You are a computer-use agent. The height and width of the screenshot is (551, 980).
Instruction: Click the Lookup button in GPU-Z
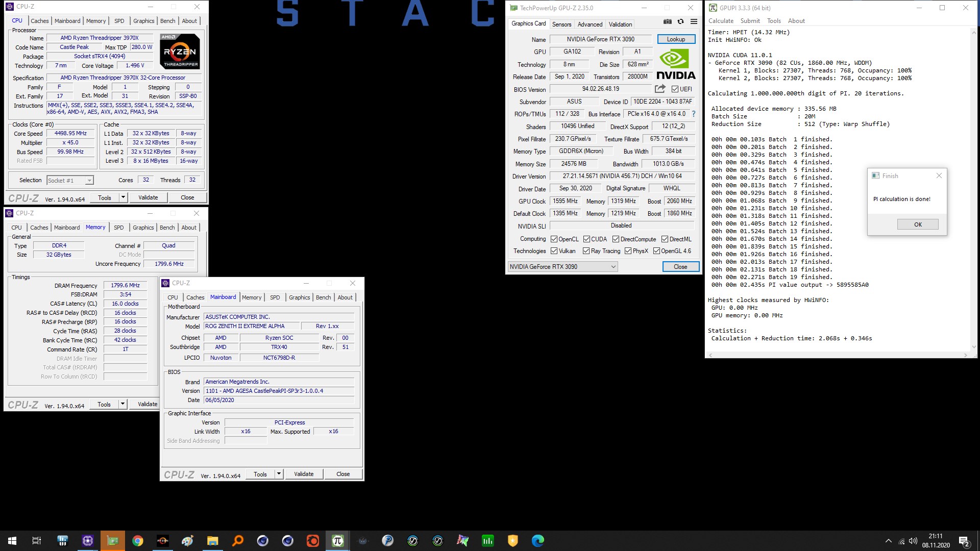tap(676, 39)
